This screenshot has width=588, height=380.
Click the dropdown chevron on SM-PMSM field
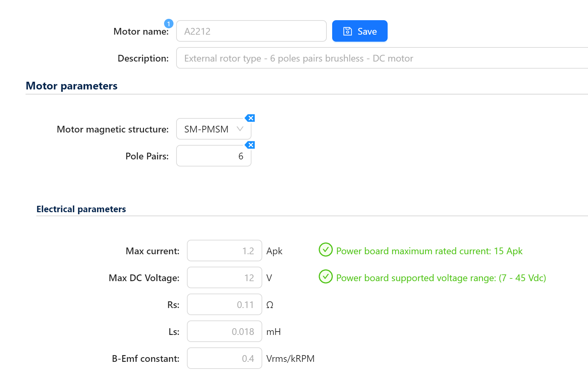239,129
